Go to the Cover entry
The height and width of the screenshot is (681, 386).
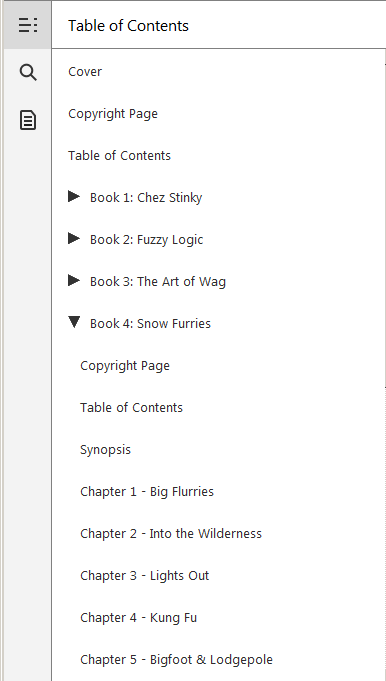coord(85,72)
